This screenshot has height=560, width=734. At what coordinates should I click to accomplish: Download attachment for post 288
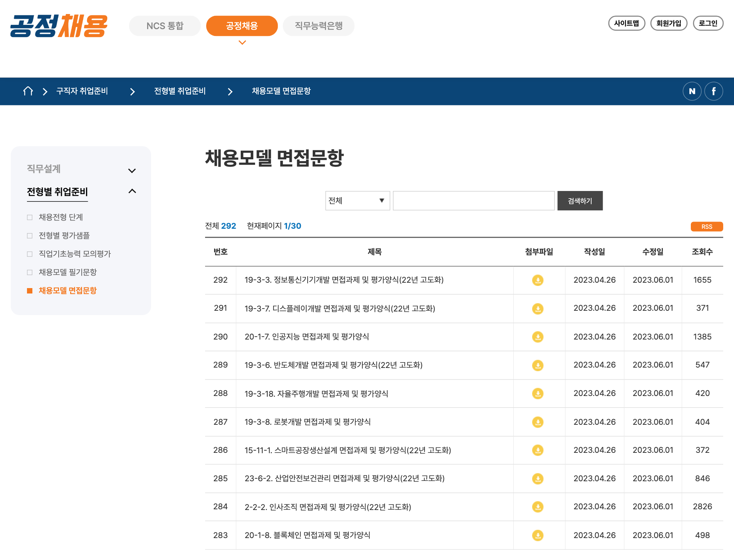click(x=538, y=393)
